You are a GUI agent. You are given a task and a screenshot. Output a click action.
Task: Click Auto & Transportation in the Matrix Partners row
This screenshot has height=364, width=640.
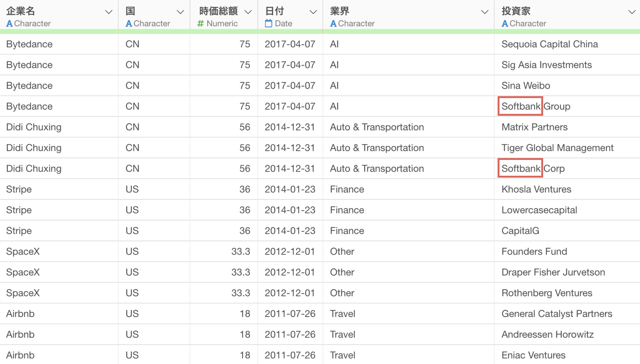(x=408, y=127)
